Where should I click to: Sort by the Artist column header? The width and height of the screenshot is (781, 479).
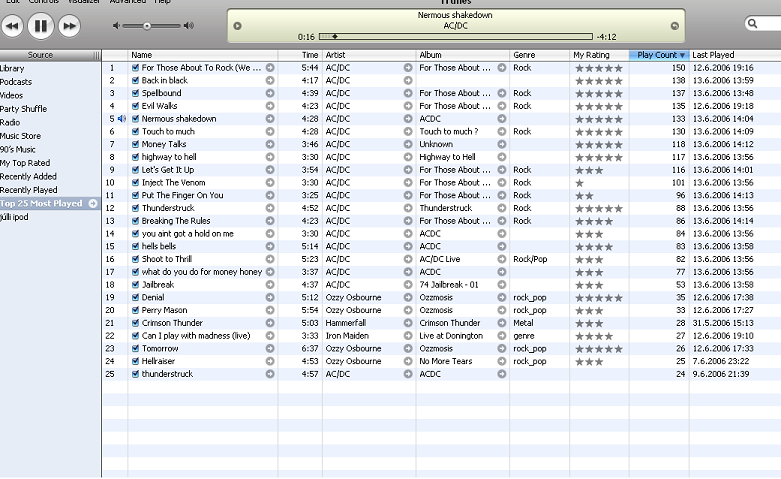369,55
